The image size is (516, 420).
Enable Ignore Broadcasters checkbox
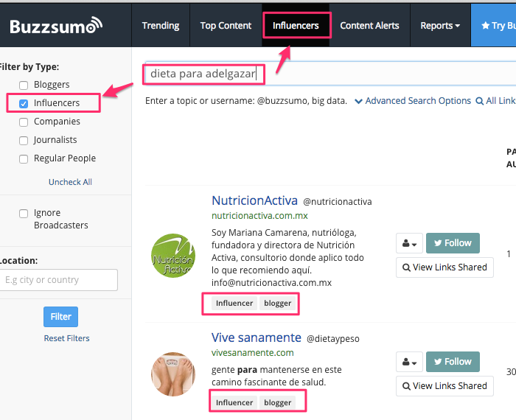coord(24,214)
